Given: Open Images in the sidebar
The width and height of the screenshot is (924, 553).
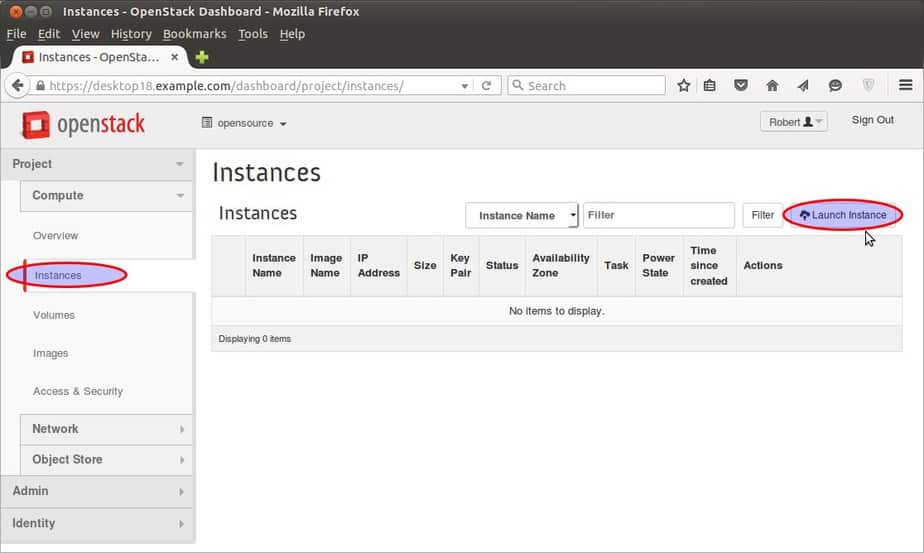Looking at the screenshot, I should pos(51,353).
